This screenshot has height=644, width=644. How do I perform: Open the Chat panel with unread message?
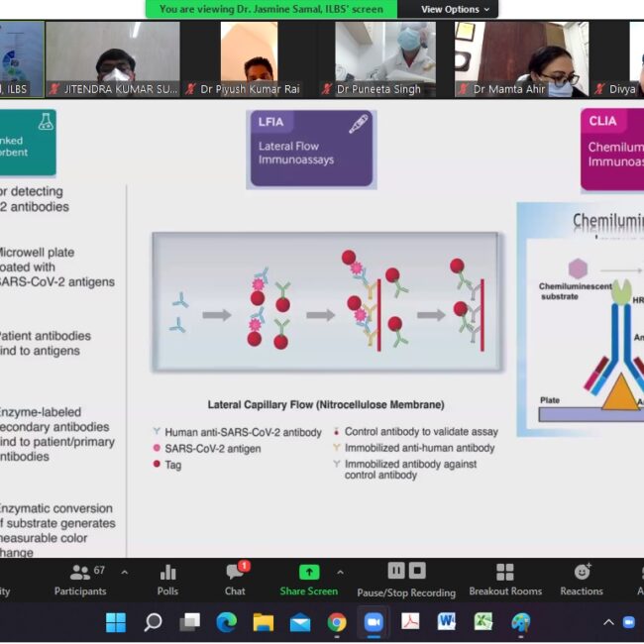235,580
